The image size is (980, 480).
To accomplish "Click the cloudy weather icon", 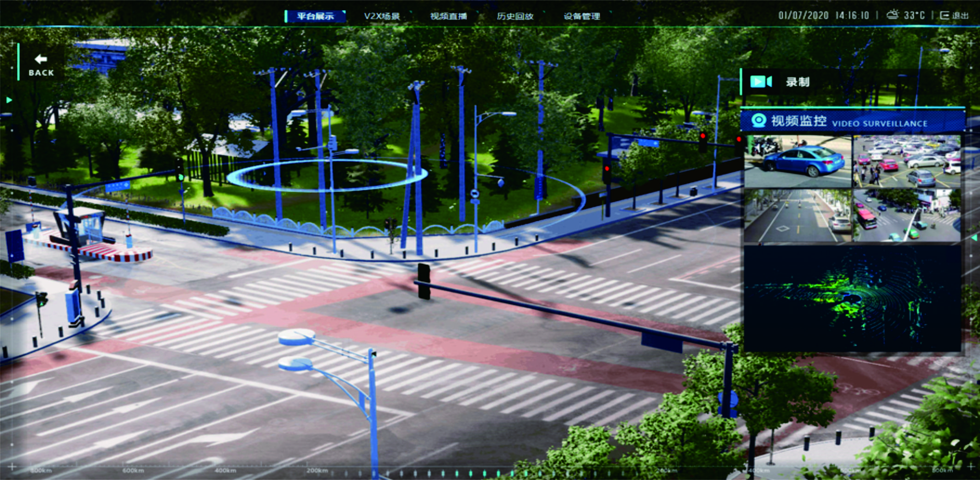I will pos(893,15).
